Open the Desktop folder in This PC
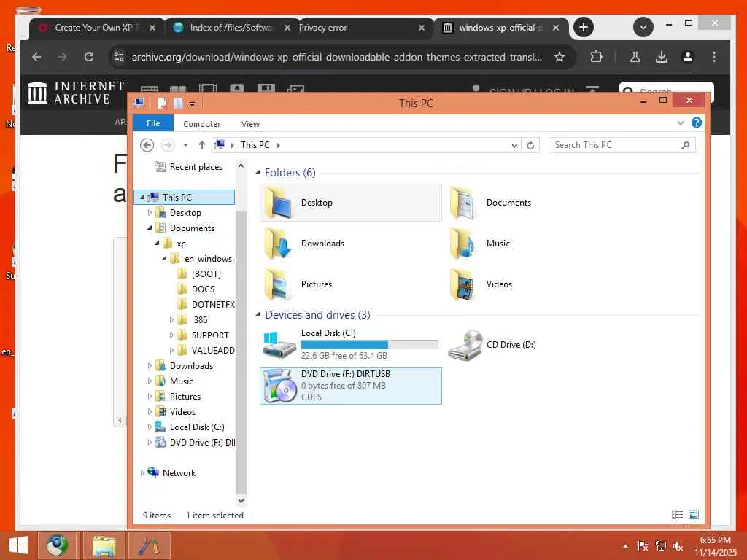 350,203
